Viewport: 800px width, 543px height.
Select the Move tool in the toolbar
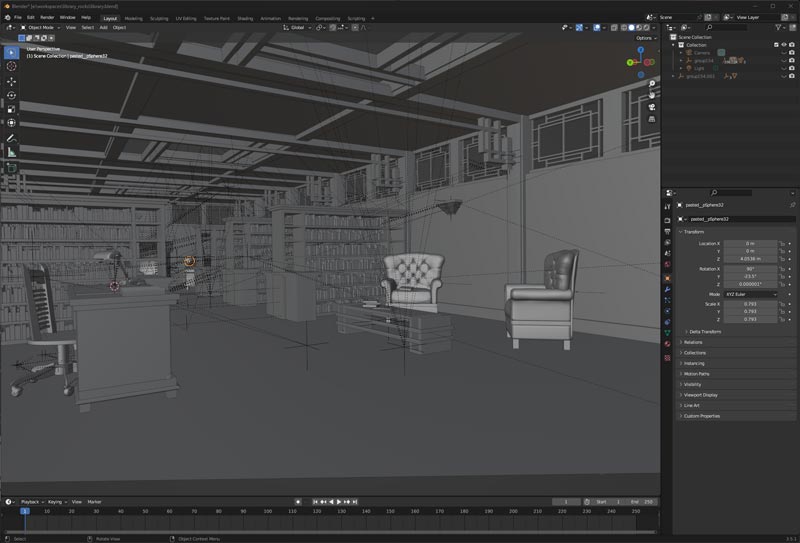pos(11,81)
